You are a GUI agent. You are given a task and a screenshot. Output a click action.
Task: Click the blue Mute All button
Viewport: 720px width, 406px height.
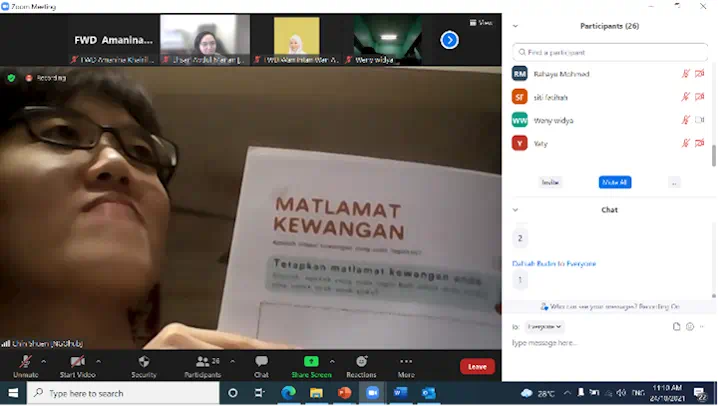[615, 182]
